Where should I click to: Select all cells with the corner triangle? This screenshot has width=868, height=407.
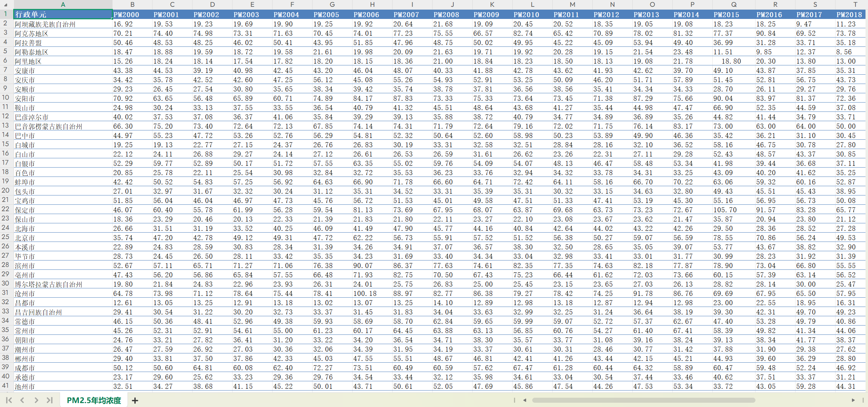(x=6, y=5)
